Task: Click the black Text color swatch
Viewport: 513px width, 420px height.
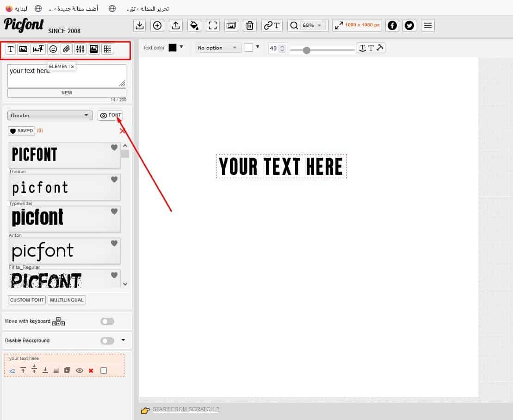Action: coord(173,48)
